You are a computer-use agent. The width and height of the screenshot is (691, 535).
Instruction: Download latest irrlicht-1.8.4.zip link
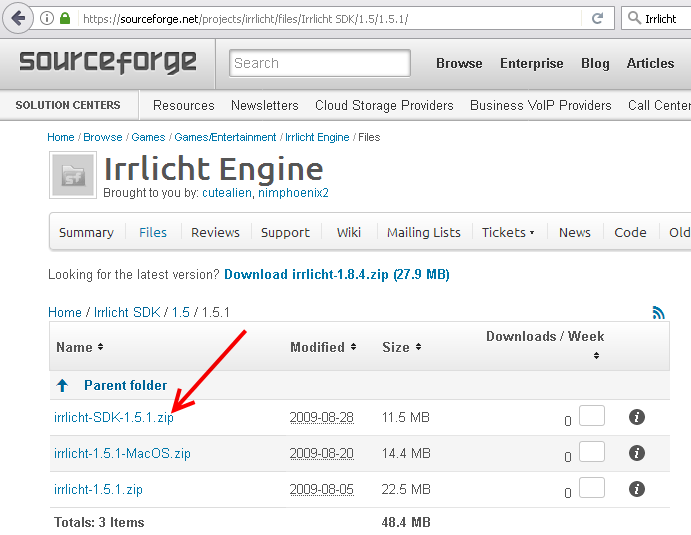[x=337, y=274]
